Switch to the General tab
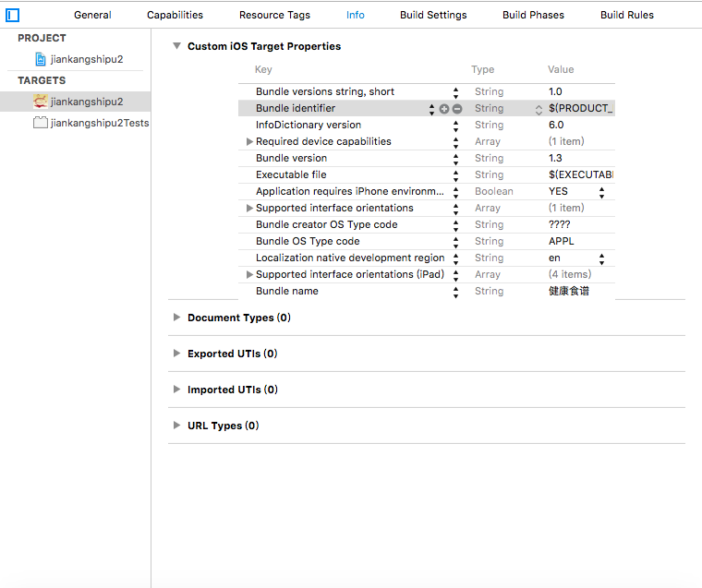Viewport: 702px width, 588px height. tap(92, 15)
